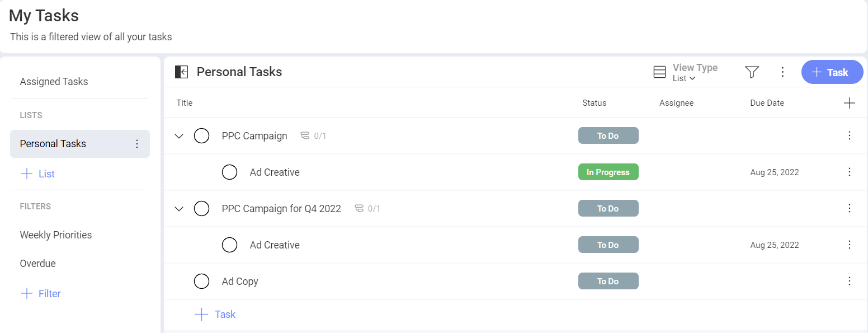Switch to Assigned Tasks view
The image size is (868, 333).
54,81
